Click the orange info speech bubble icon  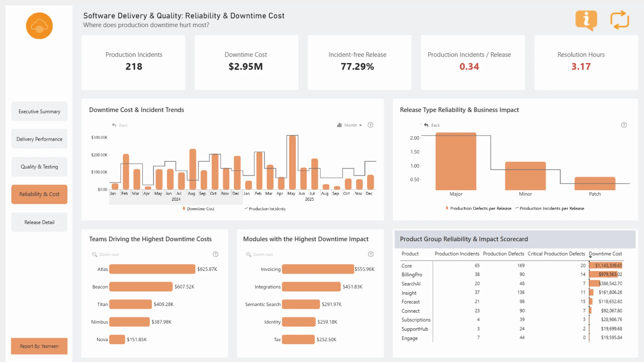(586, 20)
